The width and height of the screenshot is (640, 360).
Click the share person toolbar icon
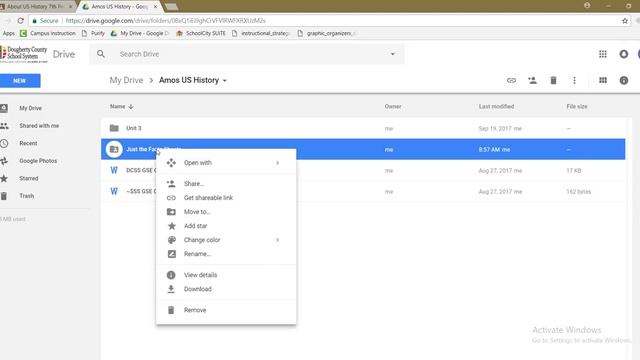point(532,80)
